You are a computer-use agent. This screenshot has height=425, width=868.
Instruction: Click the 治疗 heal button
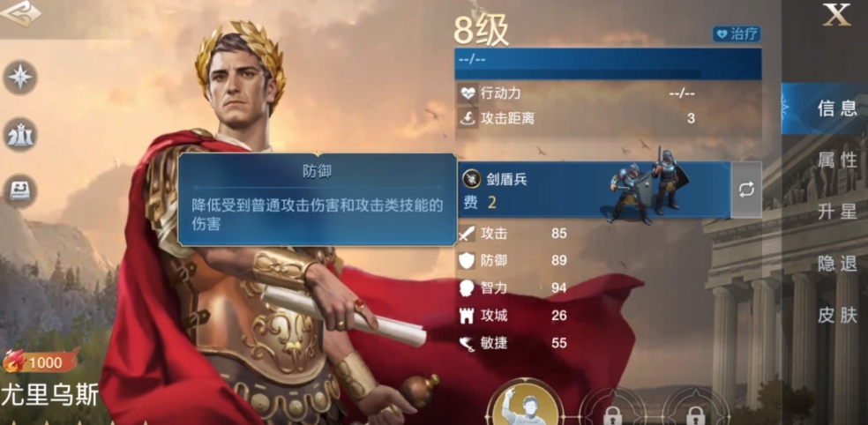(x=737, y=34)
